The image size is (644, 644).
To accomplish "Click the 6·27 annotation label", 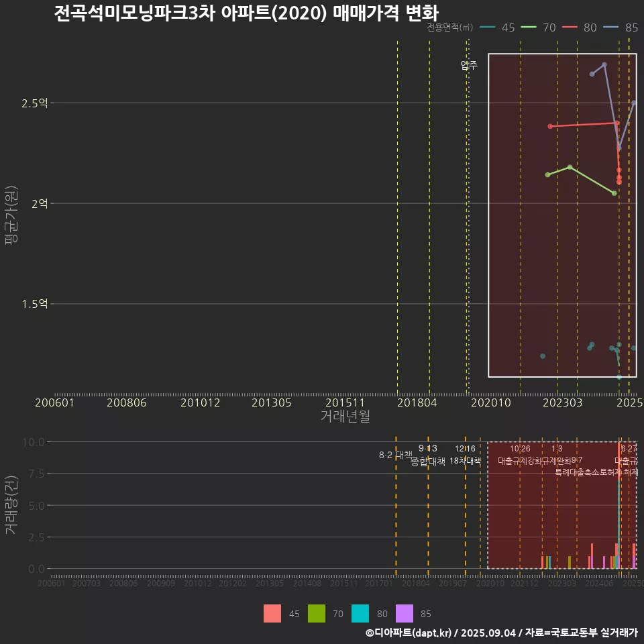I will (629, 449).
